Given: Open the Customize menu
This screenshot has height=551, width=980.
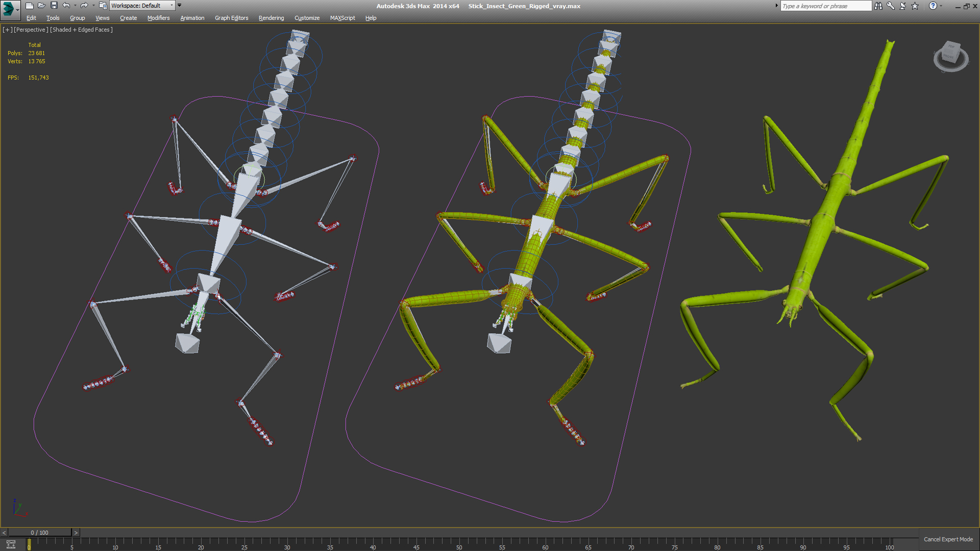Looking at the screenshot, I should [x=307, y=18].
